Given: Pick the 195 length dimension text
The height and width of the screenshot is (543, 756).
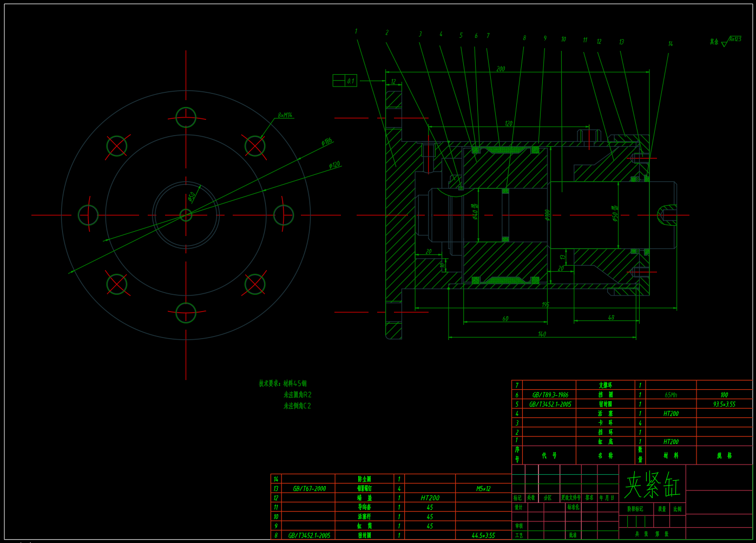Looking at the screenshot, I should [545, 305].
